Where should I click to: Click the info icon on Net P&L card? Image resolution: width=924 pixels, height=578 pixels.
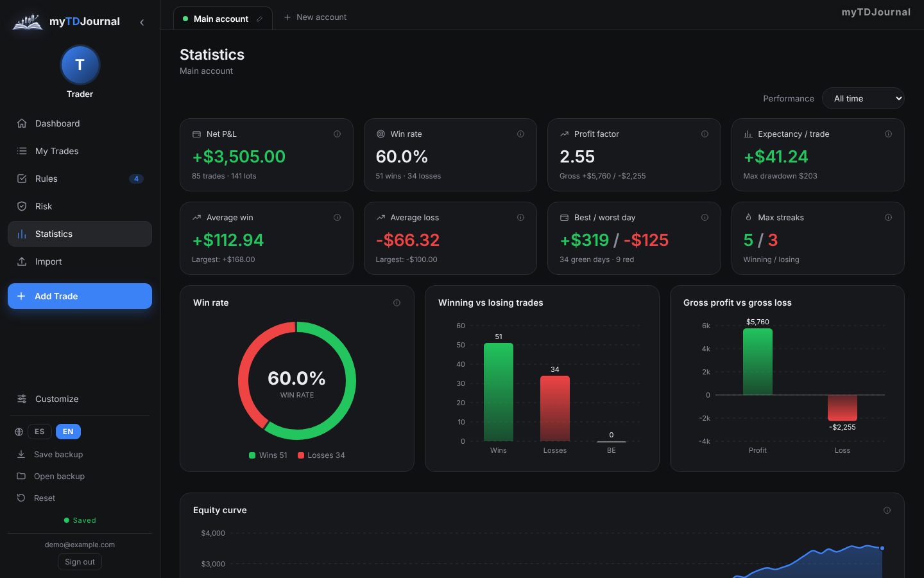[337, 134]
